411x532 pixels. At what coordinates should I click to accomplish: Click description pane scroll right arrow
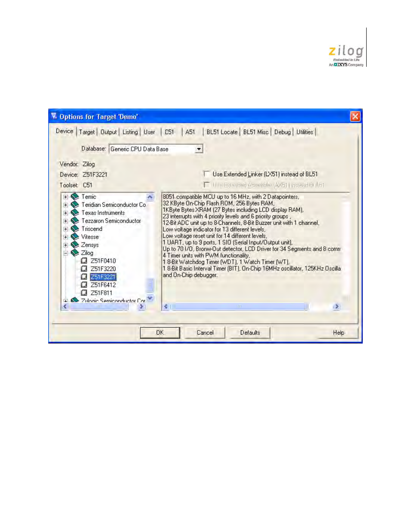tap(337, 306)
